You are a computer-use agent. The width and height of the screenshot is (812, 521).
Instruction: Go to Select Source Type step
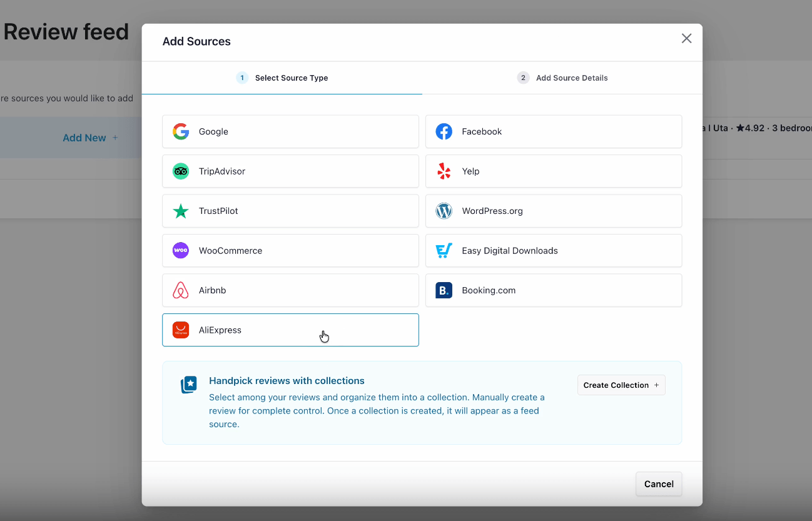click(x=282, y=78)
